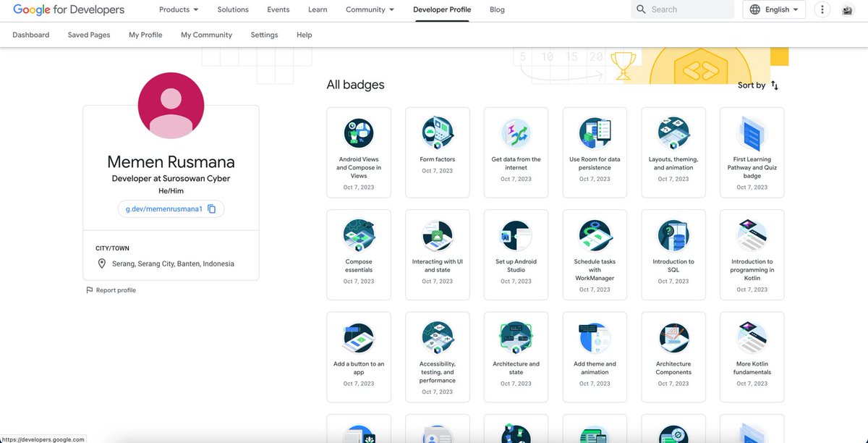Click the Report profile flag icon
This screenshot has height=443, width=868.
click(90, 290)
